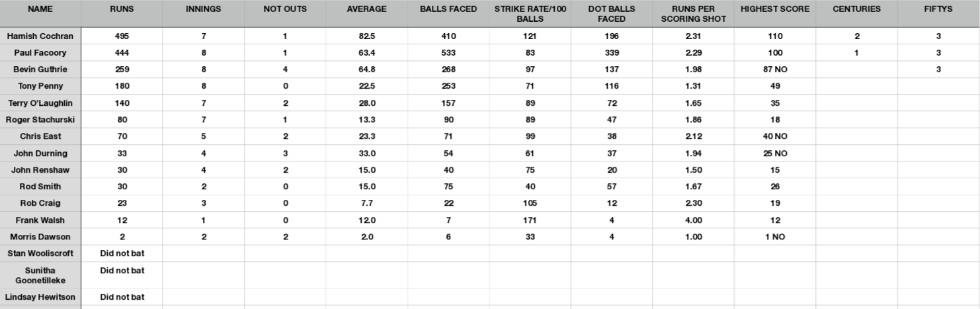980x309 pixels.
Task: Click the DOT BALLS FACED header
Action: coord(611,14)
